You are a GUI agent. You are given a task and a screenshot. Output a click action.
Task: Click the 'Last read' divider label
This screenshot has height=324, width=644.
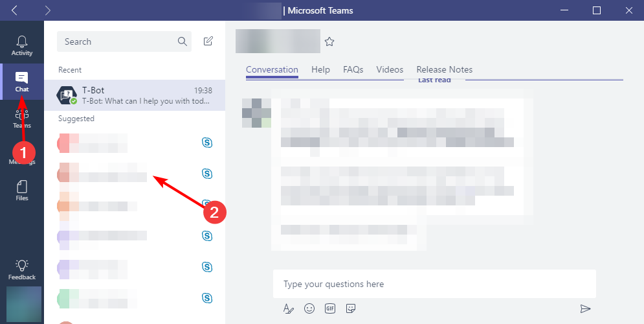pos(434,80)
